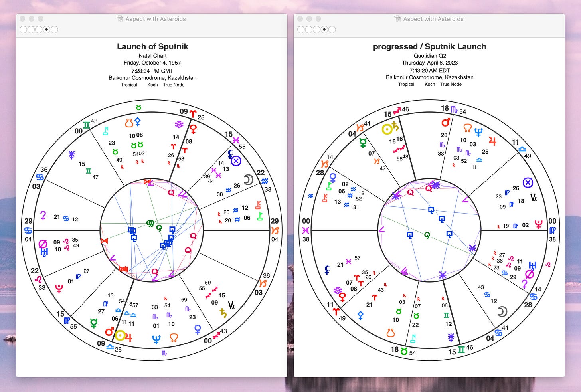Click yellow Sun glyph in progressed Sputnik chart
Viewport: 581px width, 392px height.
click(x=387, y=129)
